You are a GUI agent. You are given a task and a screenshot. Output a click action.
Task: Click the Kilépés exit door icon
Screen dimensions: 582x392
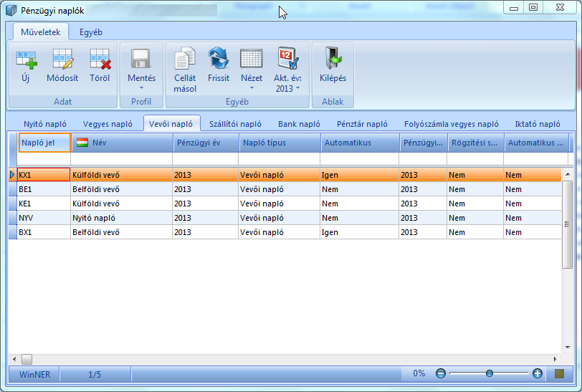pyautogui.click(x=333, y=58)
